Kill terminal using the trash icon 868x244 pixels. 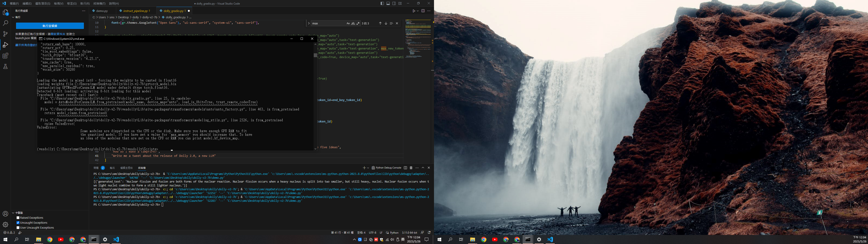click(x=411, y=168)
